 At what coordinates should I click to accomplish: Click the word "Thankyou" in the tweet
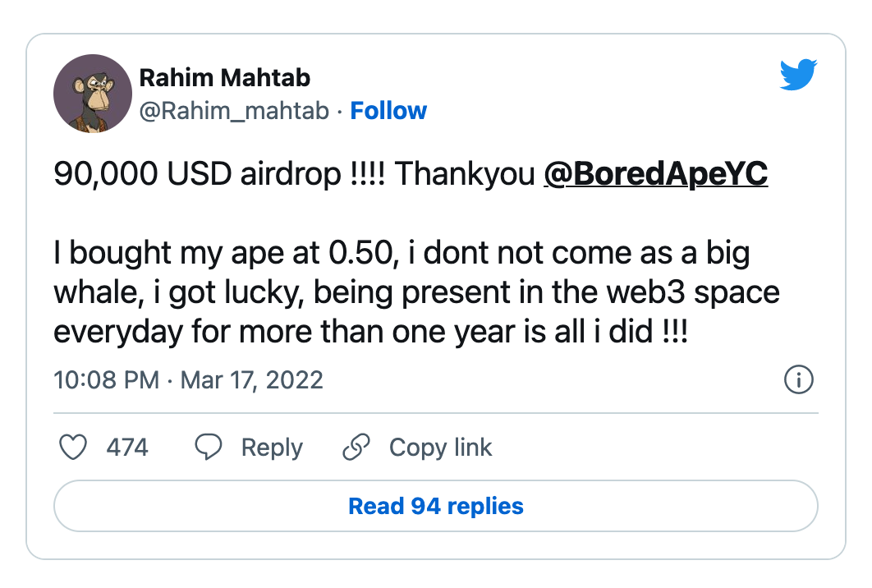(465, 176)
